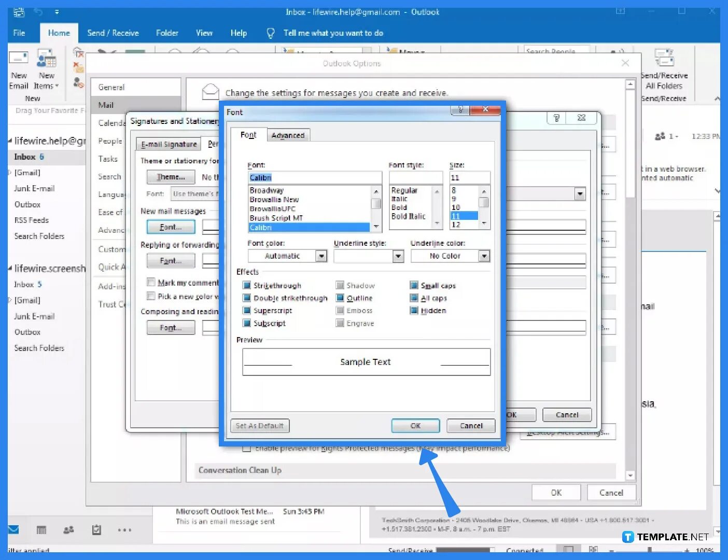Open Inbox folder with 6 unread

pos(47,157)
